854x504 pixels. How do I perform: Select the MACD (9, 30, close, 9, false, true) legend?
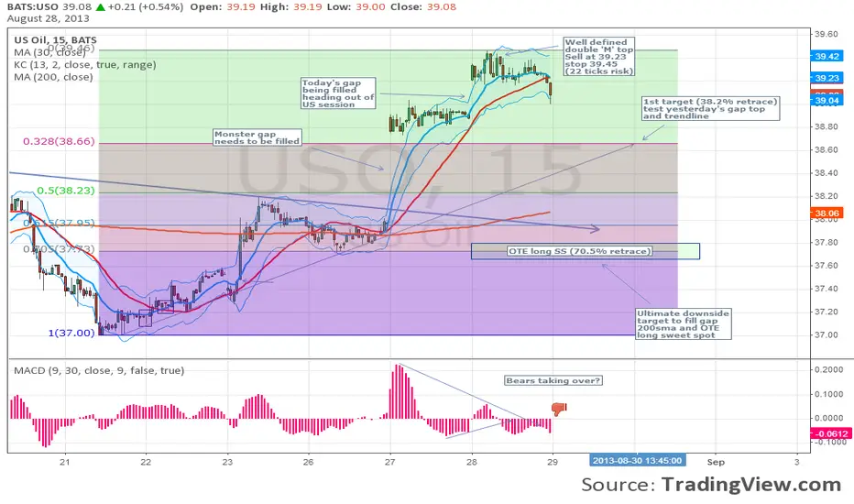coord(99,370)
